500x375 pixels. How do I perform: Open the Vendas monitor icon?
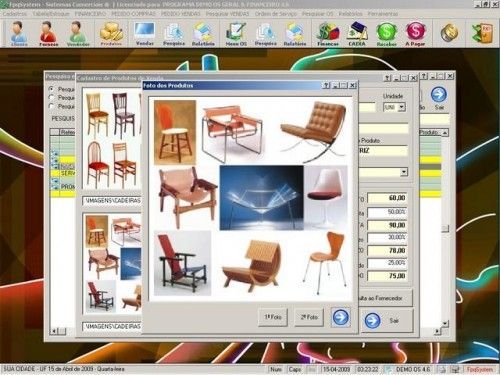pyautogui.click(x=145, y=33)
